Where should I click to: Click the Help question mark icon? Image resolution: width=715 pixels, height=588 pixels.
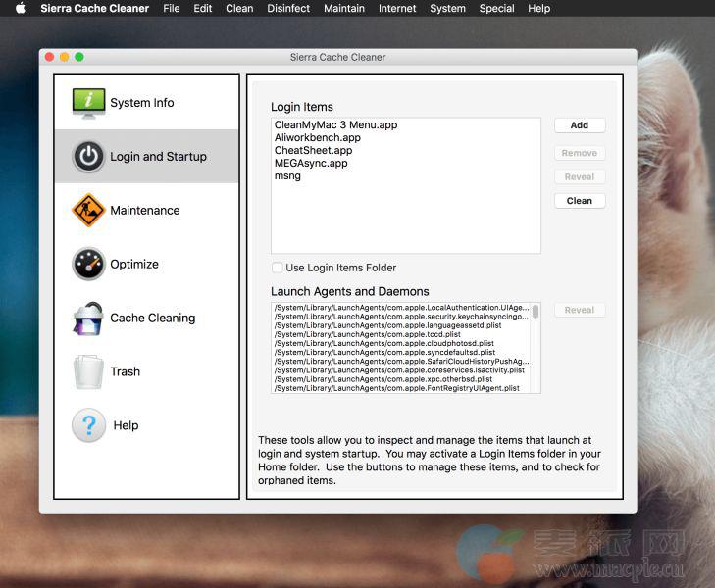[x=88, y=425]
